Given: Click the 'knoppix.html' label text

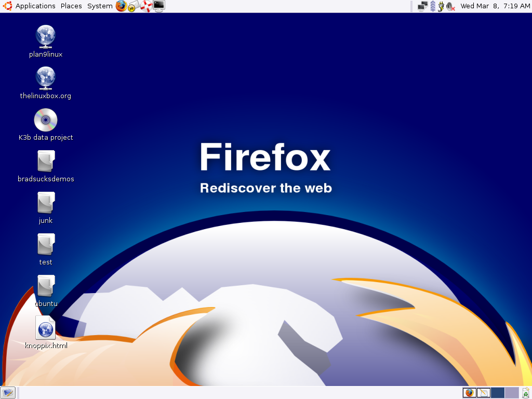Looking at the screenshot, I should click(46, 345).
